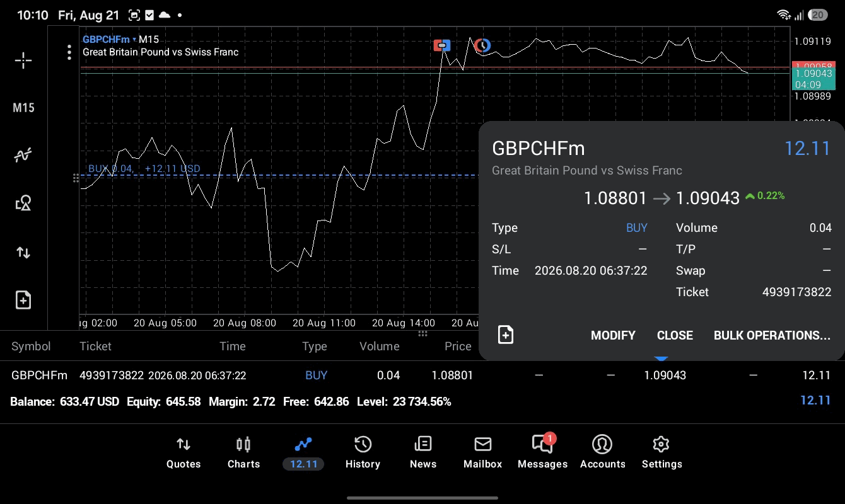Tap the 1.09043 current price scale label

tap(813, 74)
